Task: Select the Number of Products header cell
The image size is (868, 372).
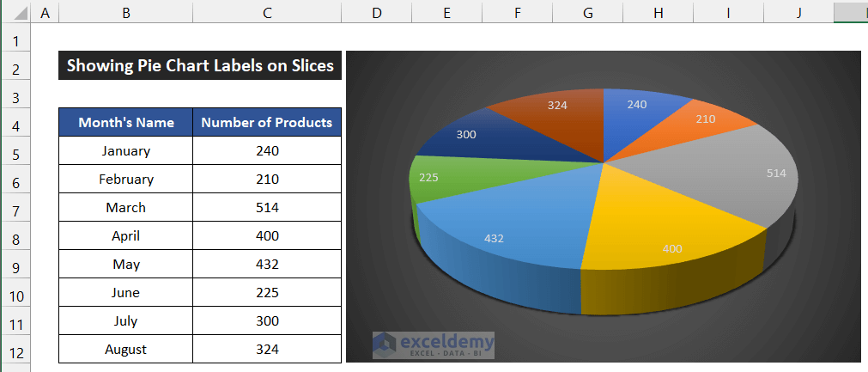Action: click(x=267, y=123)
